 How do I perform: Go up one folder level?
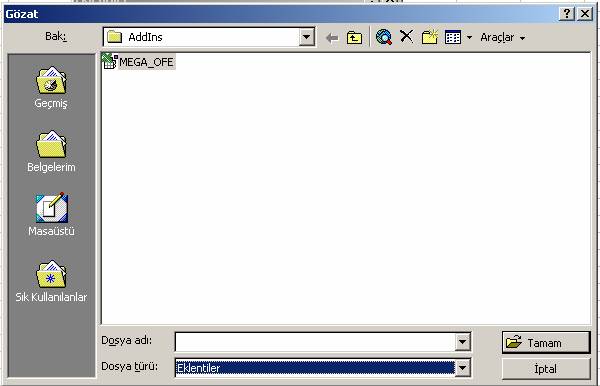(354, 37)
